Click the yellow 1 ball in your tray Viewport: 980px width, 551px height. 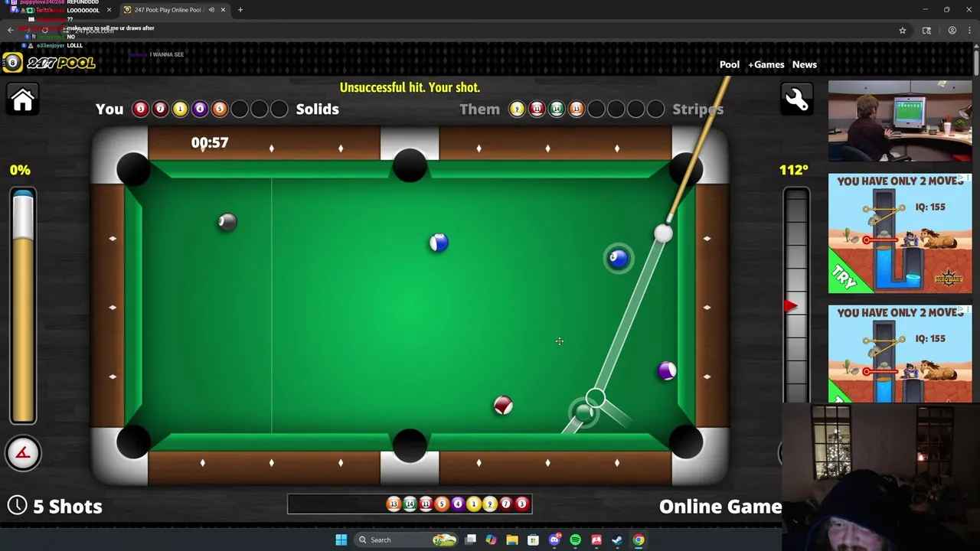click(180, 109)
